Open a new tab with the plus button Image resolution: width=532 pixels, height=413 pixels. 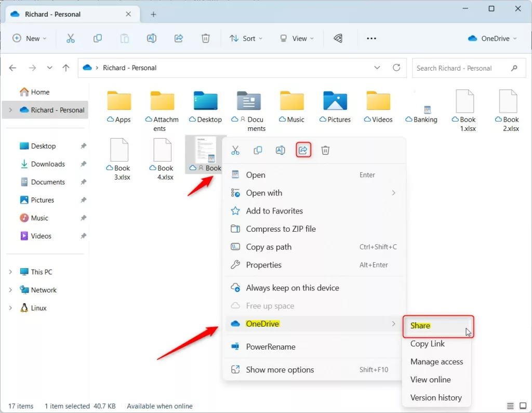pos(153,14)
